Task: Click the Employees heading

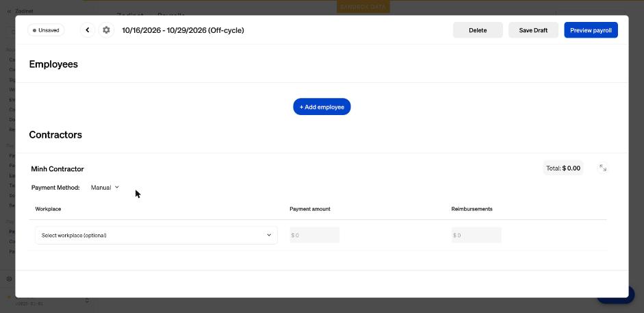Action: point(53,64)
